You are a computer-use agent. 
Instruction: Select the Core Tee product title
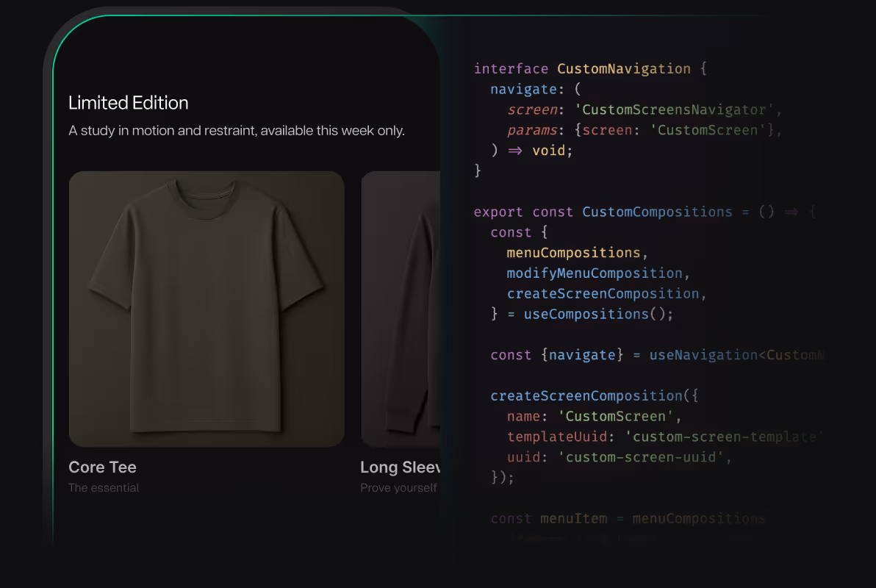[x=102, y=467]
